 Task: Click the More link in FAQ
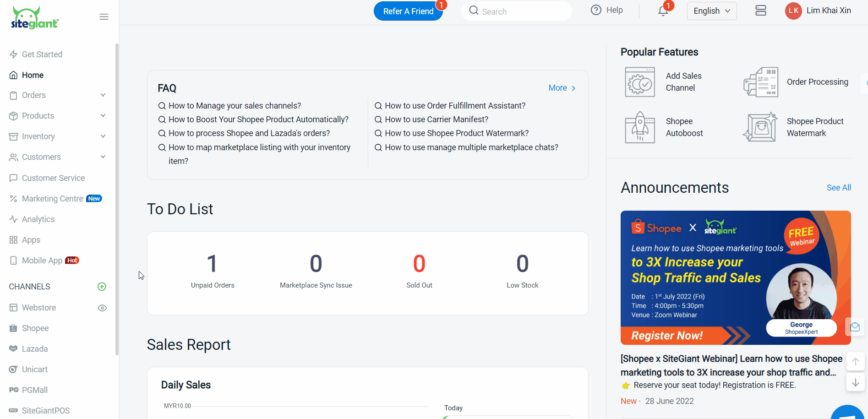point(562,88)
